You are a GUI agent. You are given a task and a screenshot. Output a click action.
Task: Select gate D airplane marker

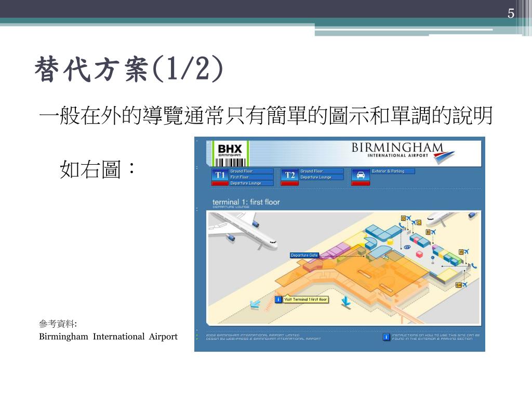point(406,218)
